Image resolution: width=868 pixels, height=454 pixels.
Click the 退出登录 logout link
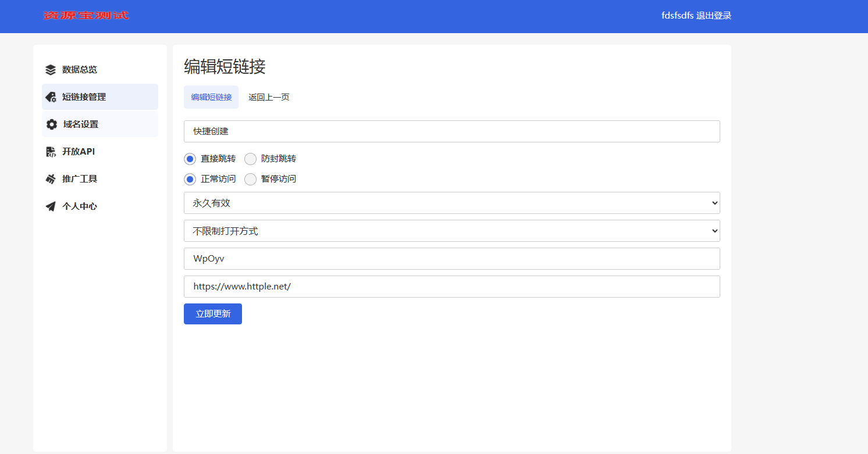(714, 16)
